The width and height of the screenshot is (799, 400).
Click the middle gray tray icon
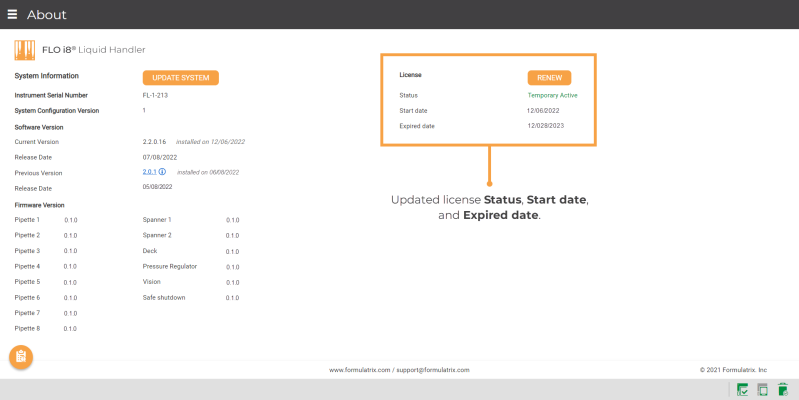tap(763, 389)
